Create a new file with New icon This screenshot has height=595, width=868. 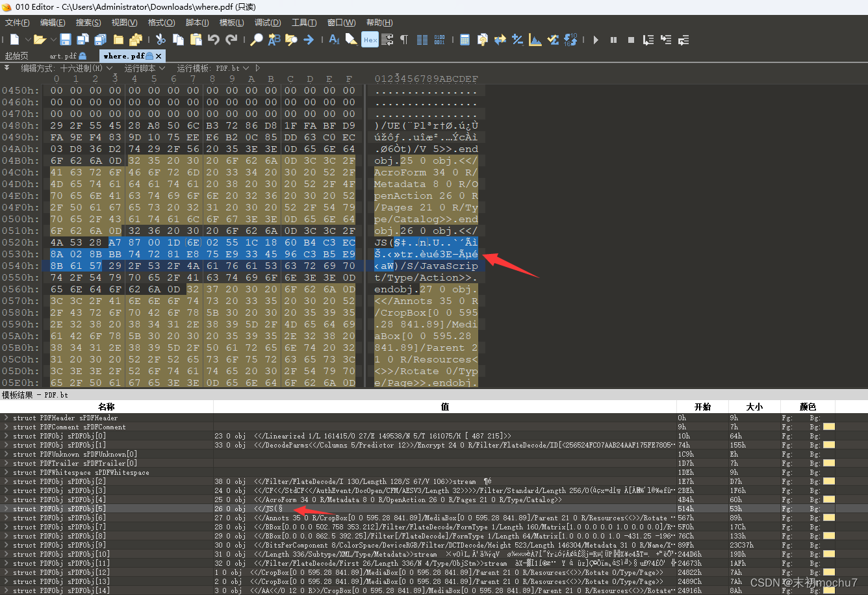(x=14, y=40)
